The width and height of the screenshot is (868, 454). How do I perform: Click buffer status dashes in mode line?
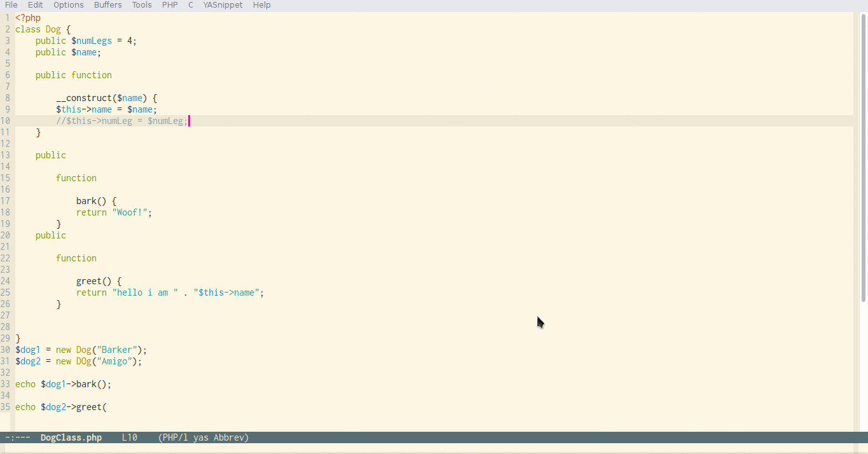click(18, 438)
